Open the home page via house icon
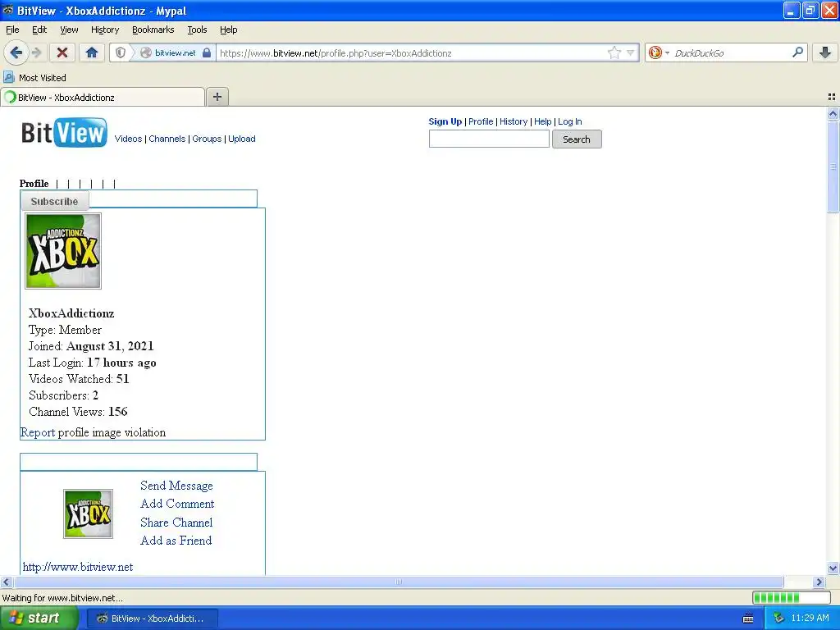This screenshot has width=840, height=630. [92, 52]
